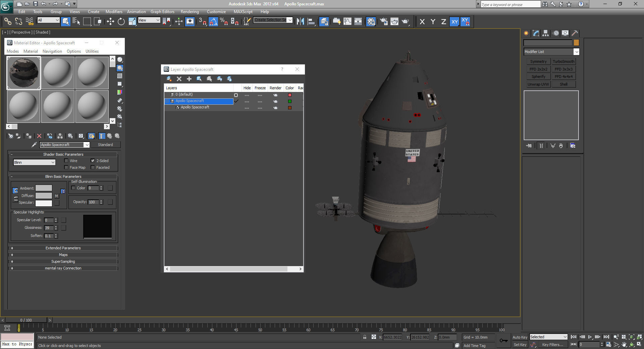Screen dimensions: 644x349
Task: Click the Pick Material eyedropper
Action: click(x=34, y=145)
